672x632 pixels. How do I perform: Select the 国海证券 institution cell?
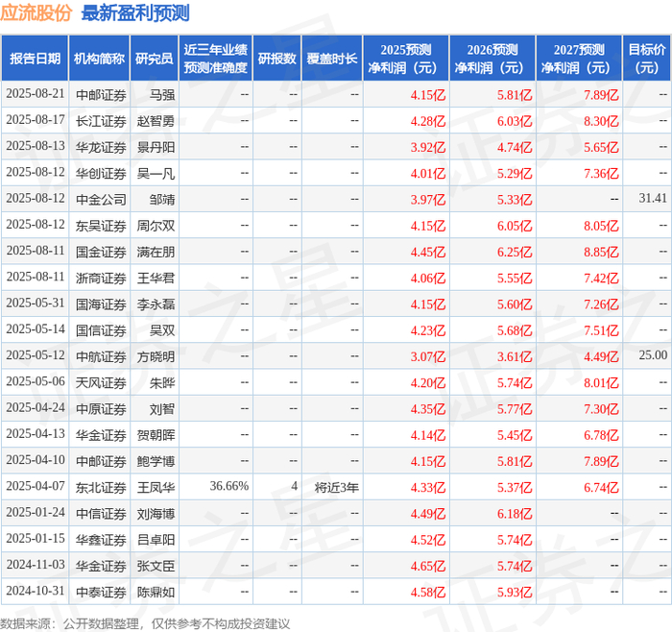click(x=101, y=304)
